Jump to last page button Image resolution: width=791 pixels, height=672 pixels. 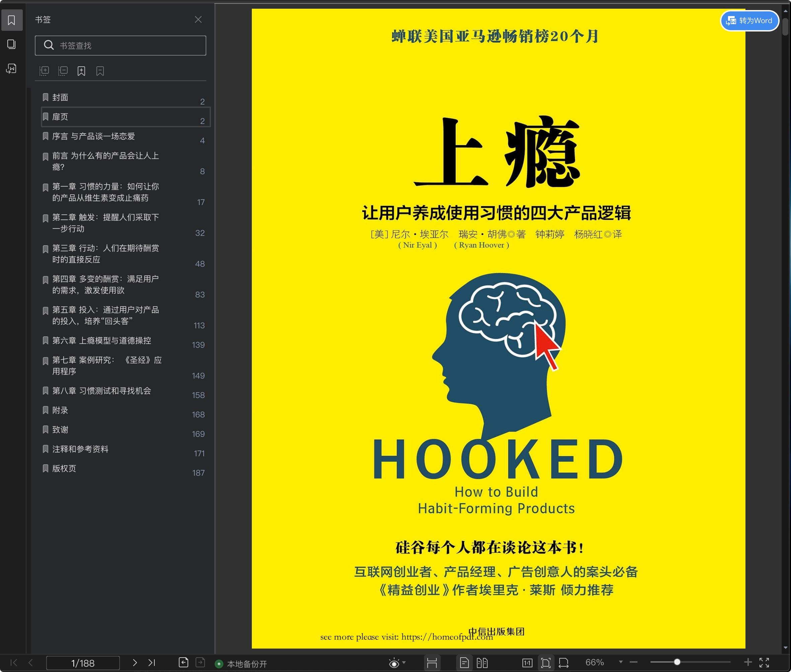click(x=152, y=663)
